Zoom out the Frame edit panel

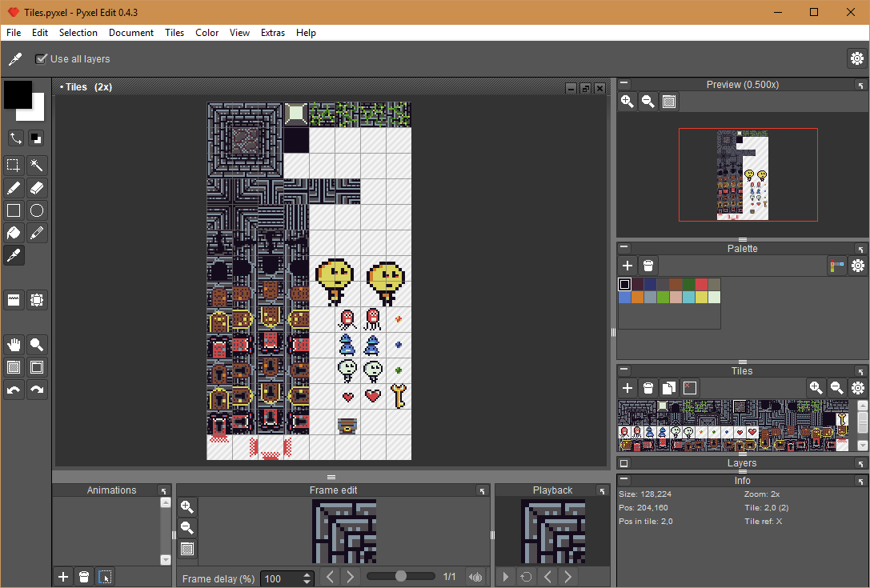(187, 528)
